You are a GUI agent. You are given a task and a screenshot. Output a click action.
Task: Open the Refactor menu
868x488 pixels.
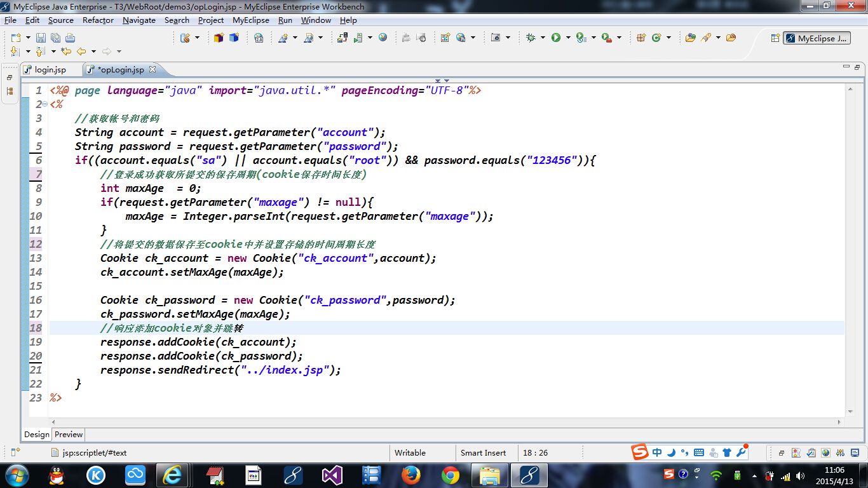coord(98,20)
